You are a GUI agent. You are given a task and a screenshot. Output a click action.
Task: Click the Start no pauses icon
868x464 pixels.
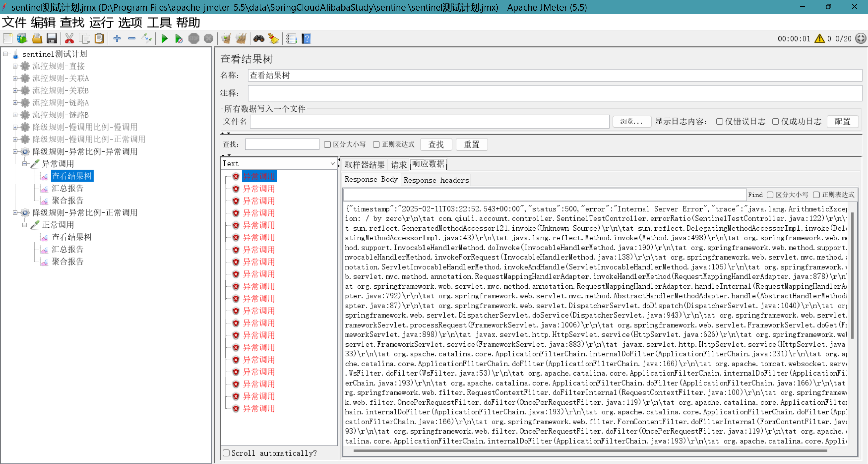179,39
